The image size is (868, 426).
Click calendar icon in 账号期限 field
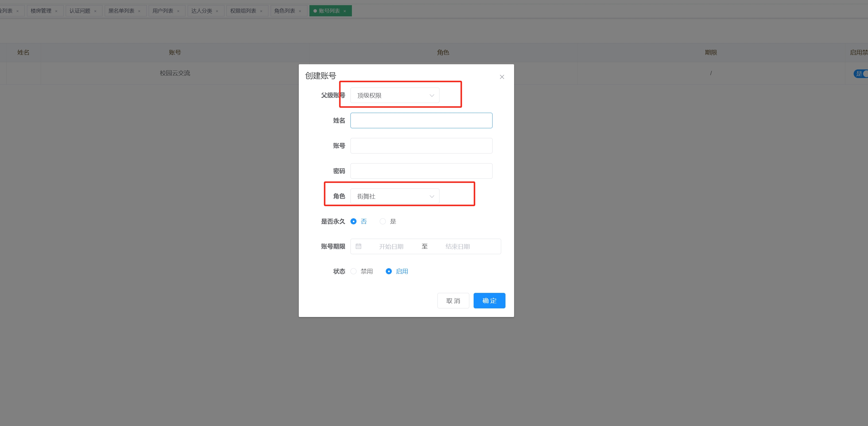(359, 246)
